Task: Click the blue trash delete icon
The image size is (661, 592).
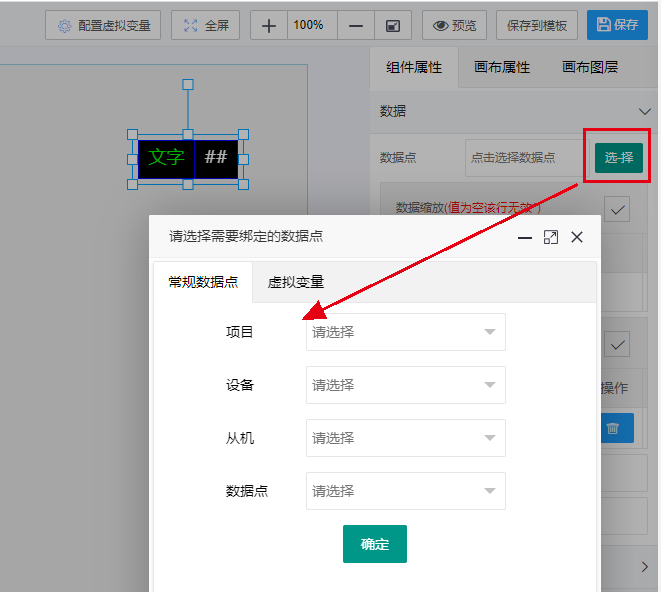Action: point(613,428)
